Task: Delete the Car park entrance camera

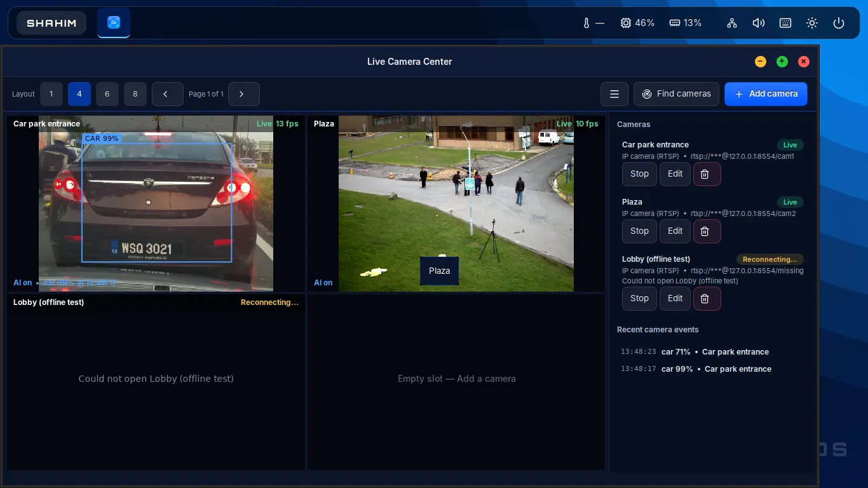Action: [x=707, y=174]
